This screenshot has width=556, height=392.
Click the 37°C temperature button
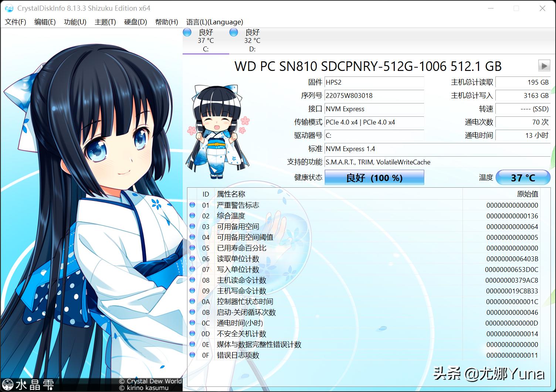tap(523, 177)
